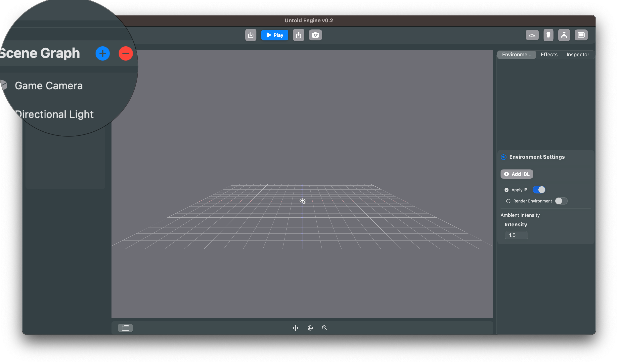Enable the Render Environment toggle
The height and width of the screenshot is (364, 618).
pyautogui.click(x=561, y=201)
